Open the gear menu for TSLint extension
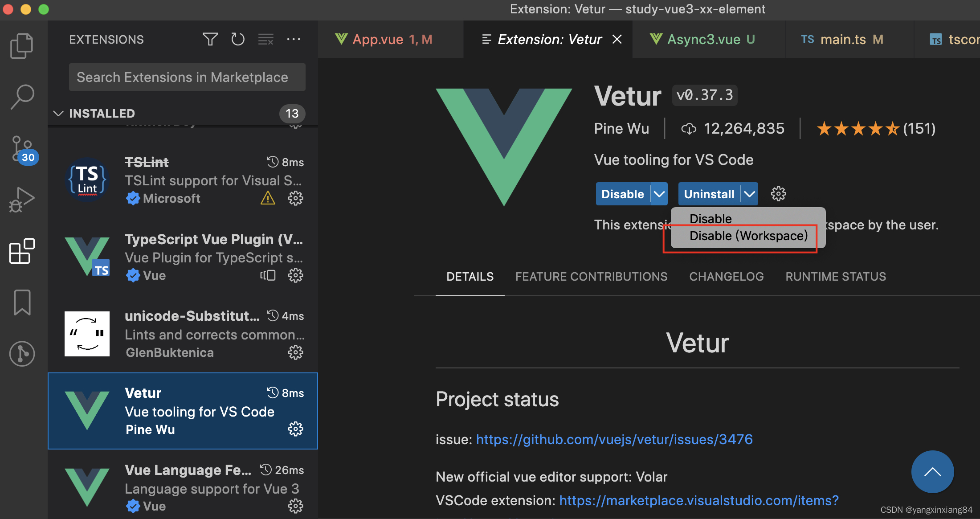Screen dimensions: 980x519 (295, 198)
